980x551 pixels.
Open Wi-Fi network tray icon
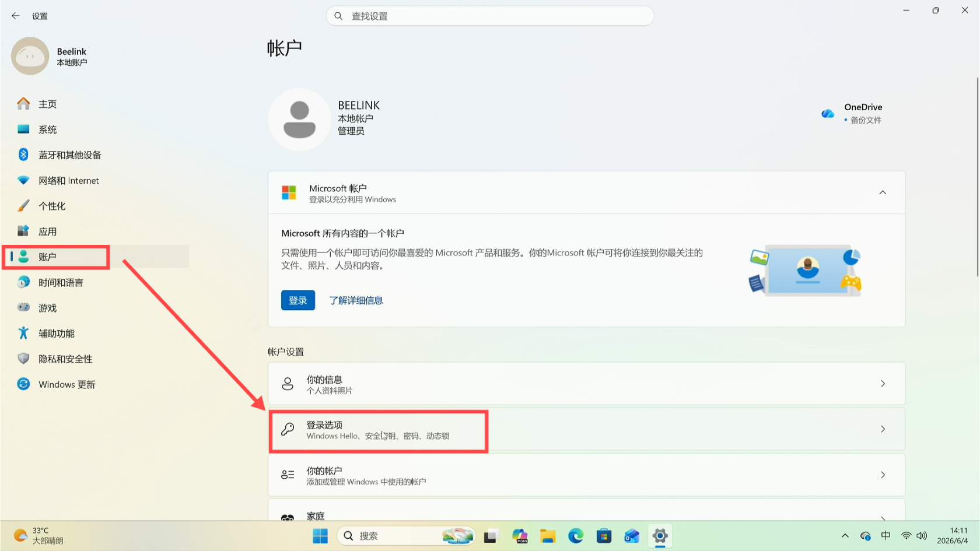pyautogui.click(x=906, y=536)
